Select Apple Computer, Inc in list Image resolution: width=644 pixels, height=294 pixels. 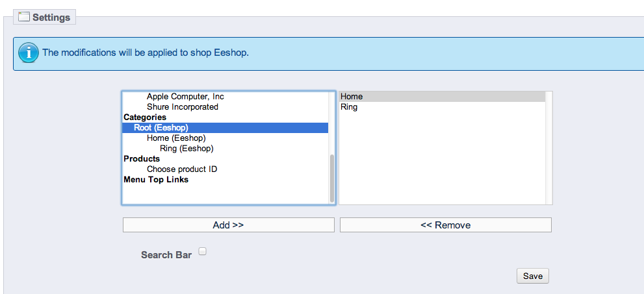(185, 97)
